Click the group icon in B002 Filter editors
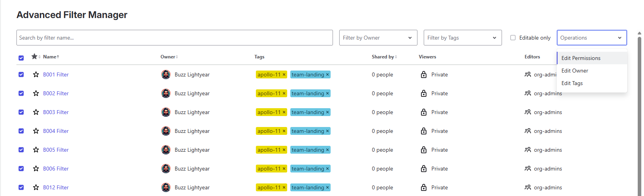This screenshot has height=196, width=644. [x=528, y=93]
